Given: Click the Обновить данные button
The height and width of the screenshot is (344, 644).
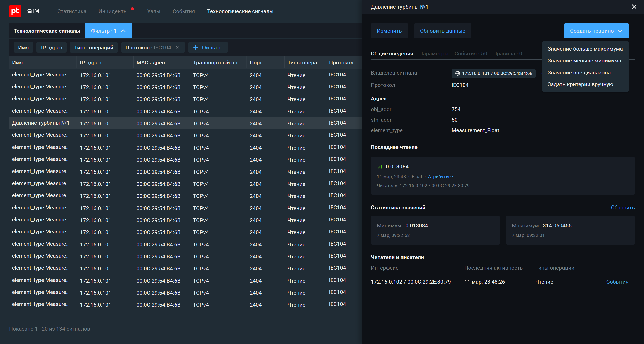Looking at the screenshot, I should tap(442, 31).
